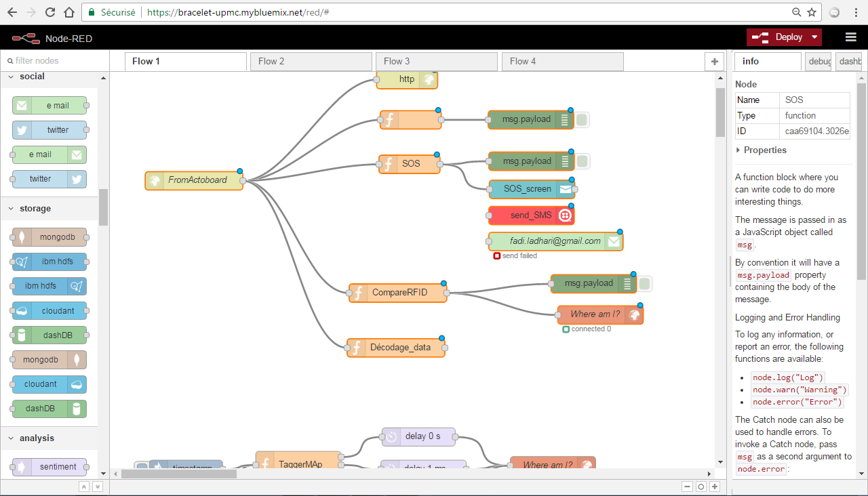Click the canvas horizontal scrollbar thumb
Image resolution: width=868 pixels, height=496 pixels.
point(179,474)
